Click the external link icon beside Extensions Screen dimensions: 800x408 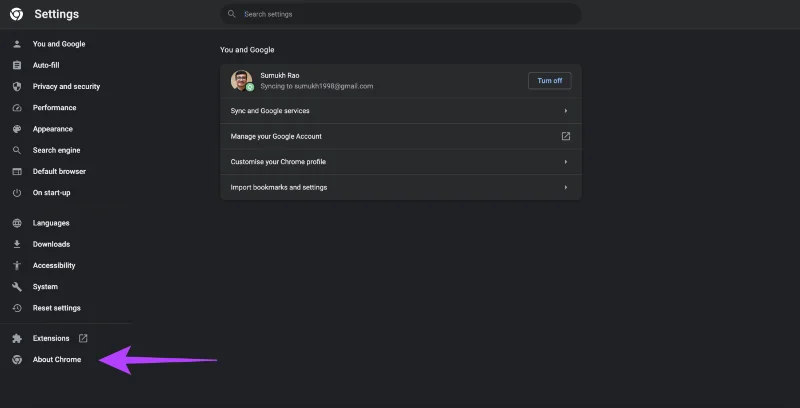(83, 338)
